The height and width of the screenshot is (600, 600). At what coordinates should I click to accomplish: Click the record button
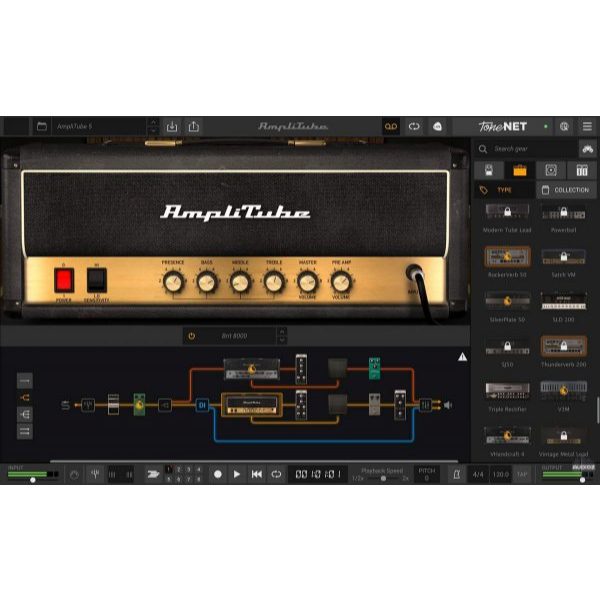pyautogui.click(x=218, y=474)
